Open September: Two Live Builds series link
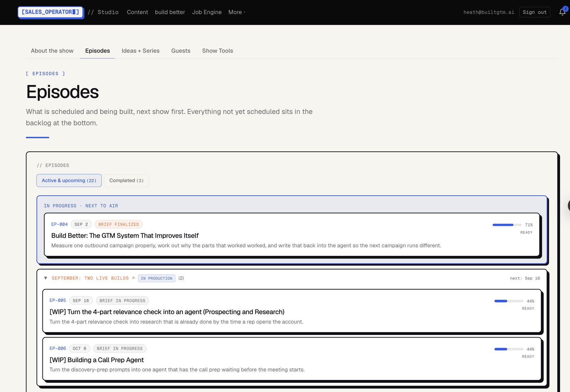Viewport: 570px width, 392px height. pyautogui.click(x=93, y=278)
